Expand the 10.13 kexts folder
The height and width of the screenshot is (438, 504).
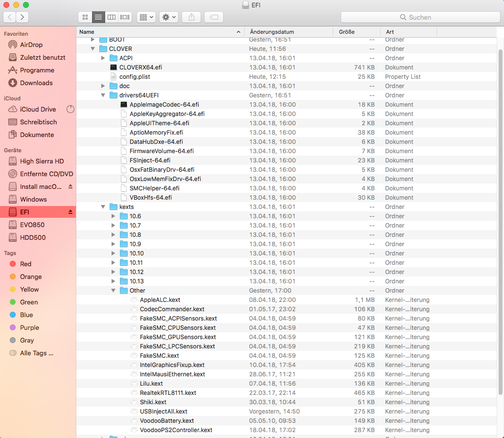(113, 281)
